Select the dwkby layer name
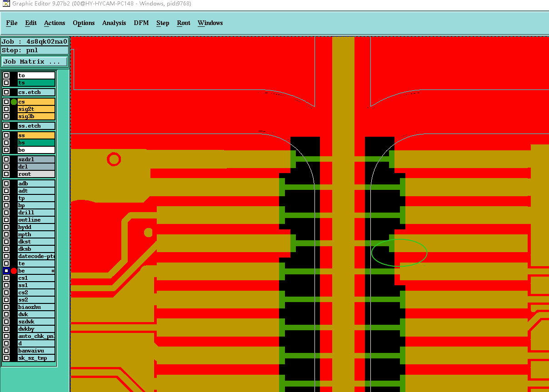549x392 pixels. (x=36, y=329)
